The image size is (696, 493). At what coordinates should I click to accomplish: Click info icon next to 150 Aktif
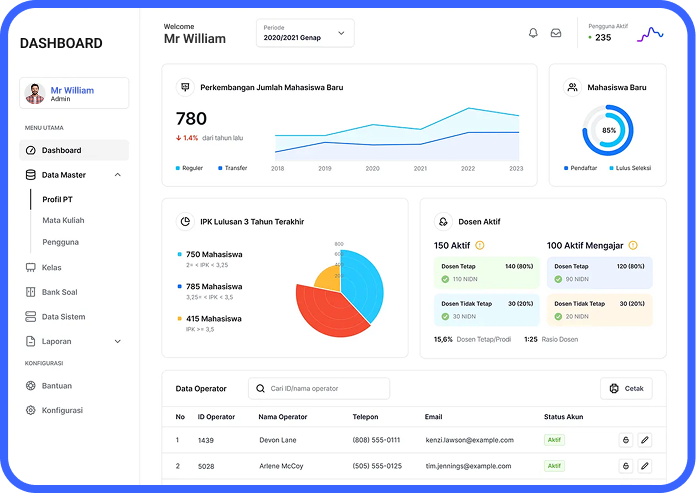[x=480, y=245]
